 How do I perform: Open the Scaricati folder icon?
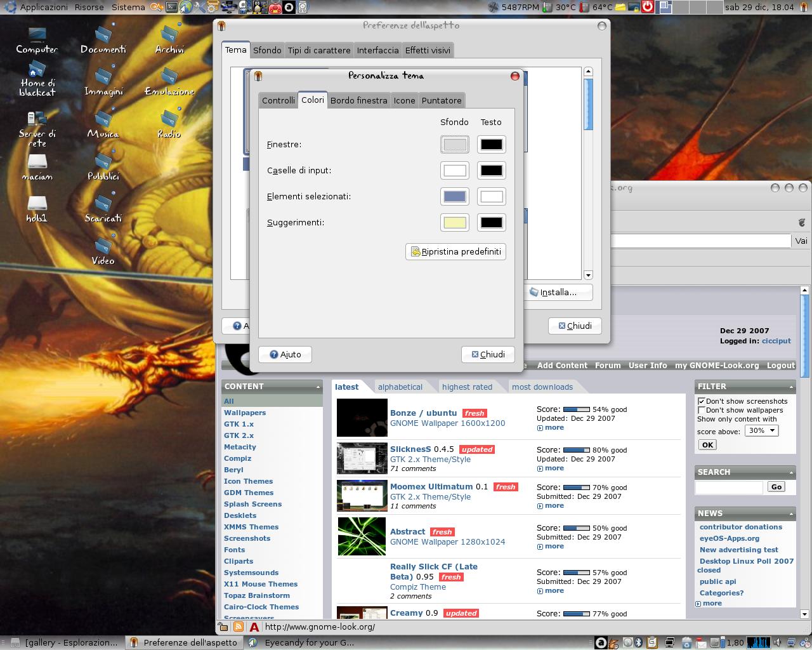coord(103,209)
